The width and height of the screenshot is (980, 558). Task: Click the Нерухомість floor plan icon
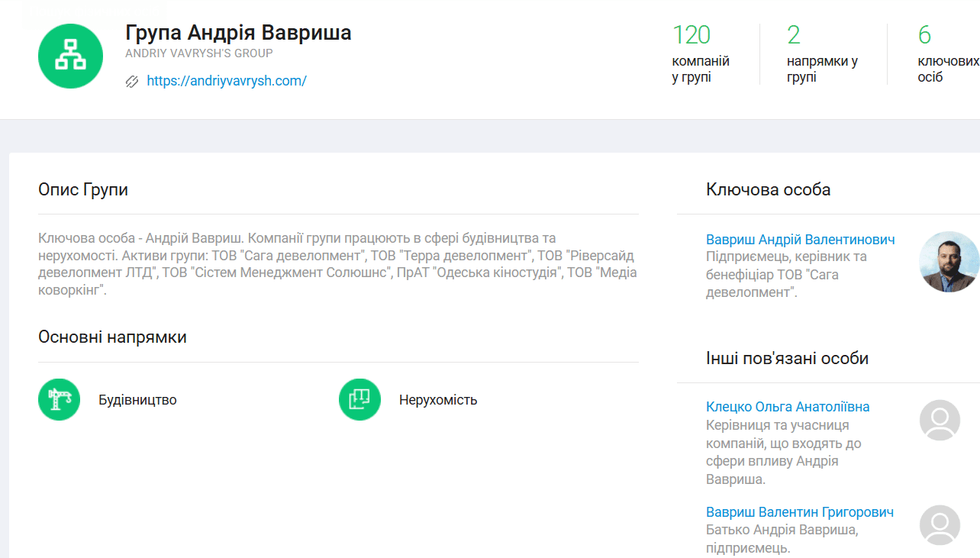tap(359, 399)
